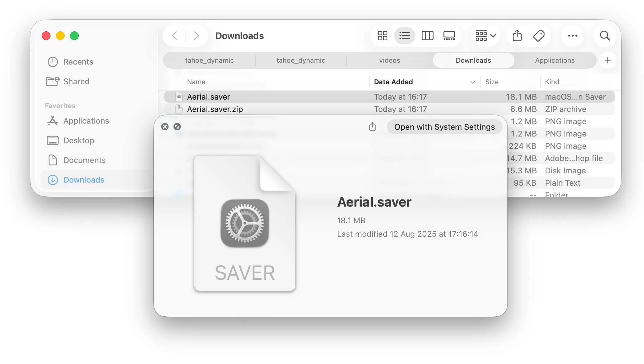
Task: Click the 6.6 MB size cell
Action: 523,109
